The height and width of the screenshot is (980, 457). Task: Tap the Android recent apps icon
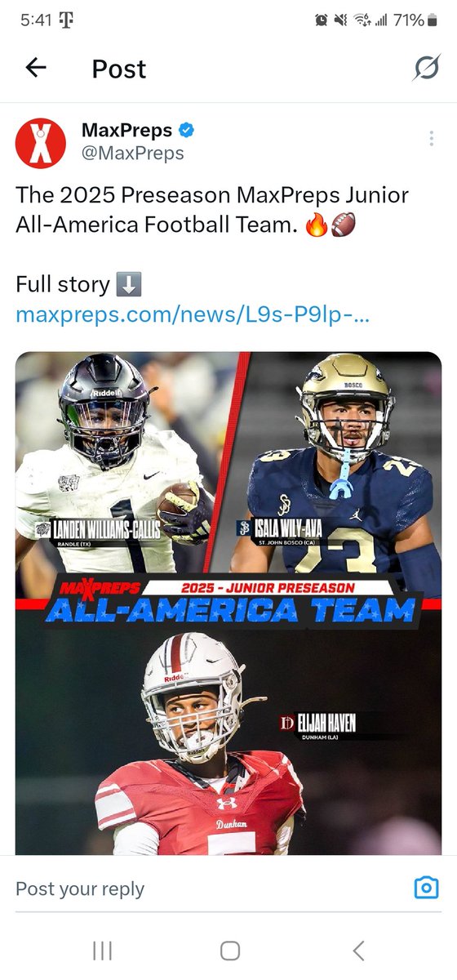click(x=102, y=950)
